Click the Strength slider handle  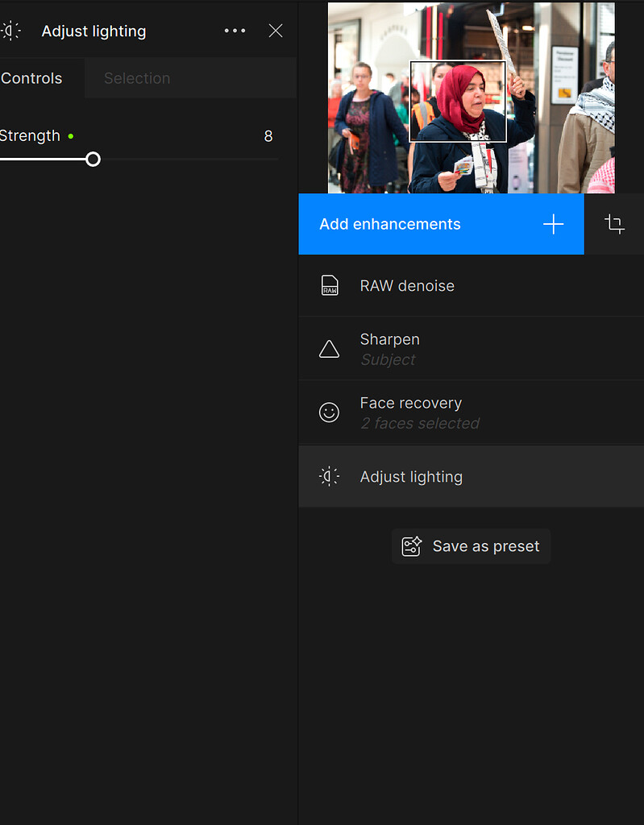click(x=93, y=160)
